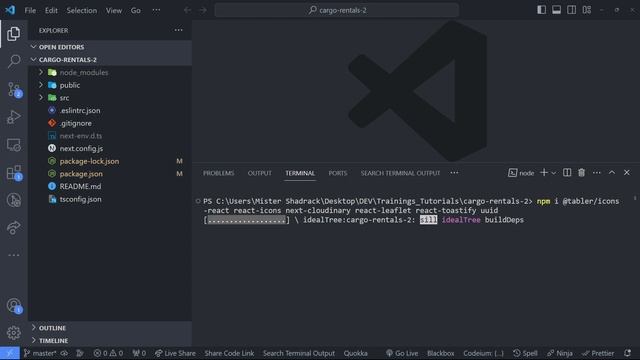Open Explorer views and more actions menu
The image size is (640, 360).
178,30
